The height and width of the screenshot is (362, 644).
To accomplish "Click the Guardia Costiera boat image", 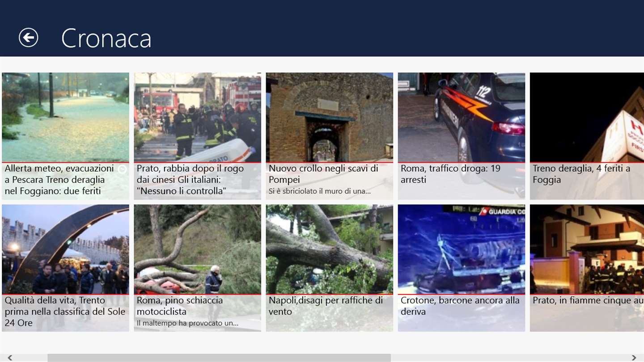I will [x=461, y=249].
